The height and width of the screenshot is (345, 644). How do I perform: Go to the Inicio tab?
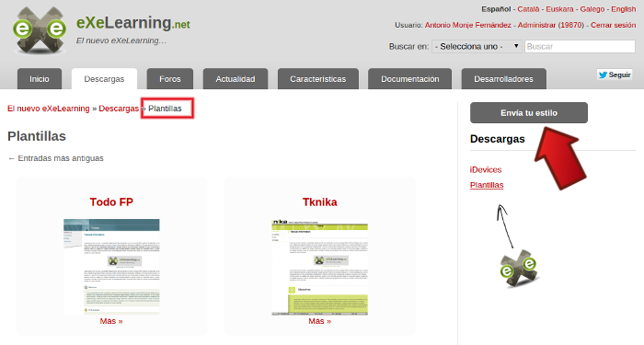pos(40,79)
